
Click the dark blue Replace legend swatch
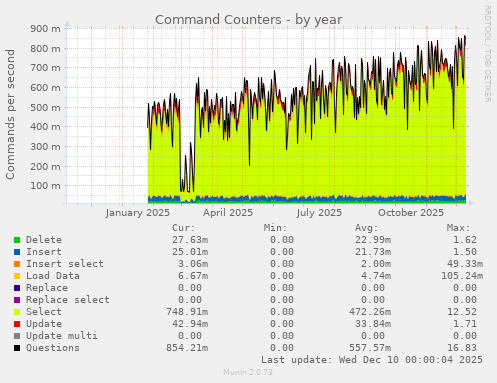(17, 288)
